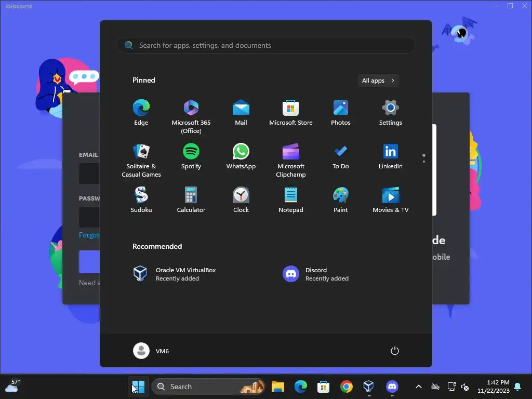Click the muted volume tray icon
The image size is (532, 399).
pyautogui.click(x=465, y=387)
